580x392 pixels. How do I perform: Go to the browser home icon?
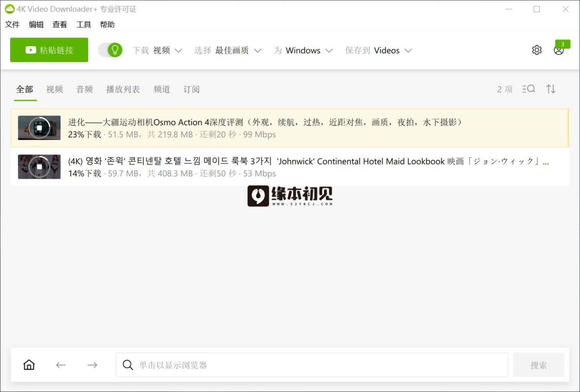pos(29,365)
